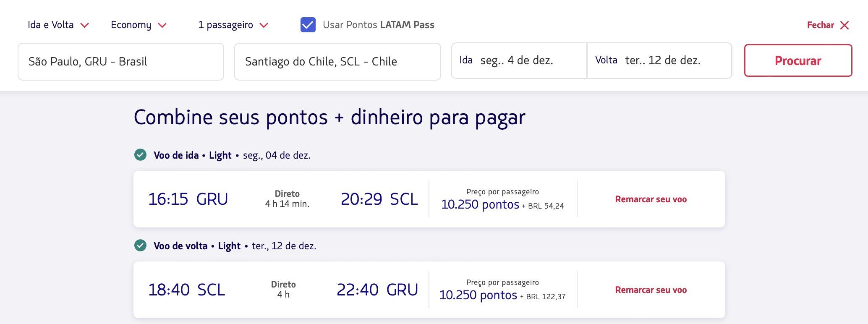The height and width of the screenshot is (324, 868).
Task: Click the green checkmark beside Voo de ida
Action: pos(140,155)
